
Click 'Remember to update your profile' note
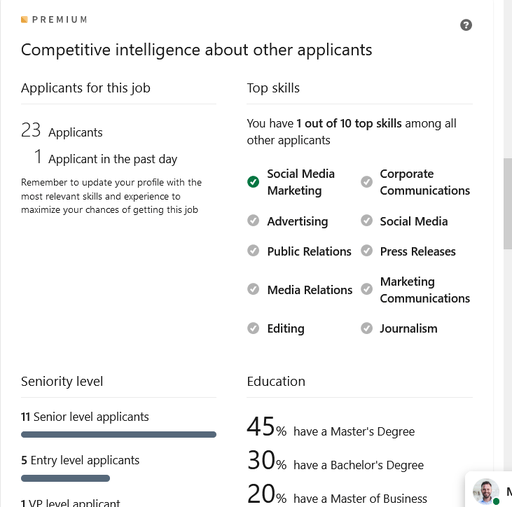tap(111, 196)
